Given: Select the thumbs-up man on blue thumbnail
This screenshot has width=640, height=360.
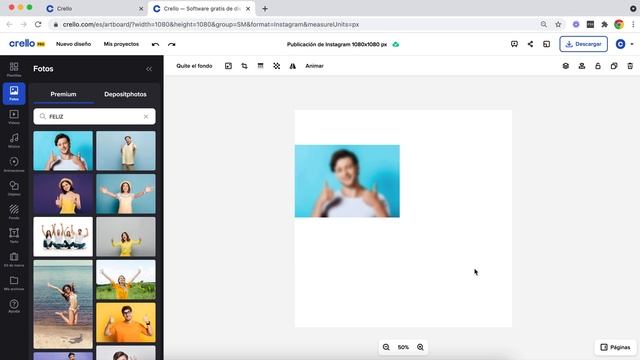Looking at the screenshot, I should (63, 151).
